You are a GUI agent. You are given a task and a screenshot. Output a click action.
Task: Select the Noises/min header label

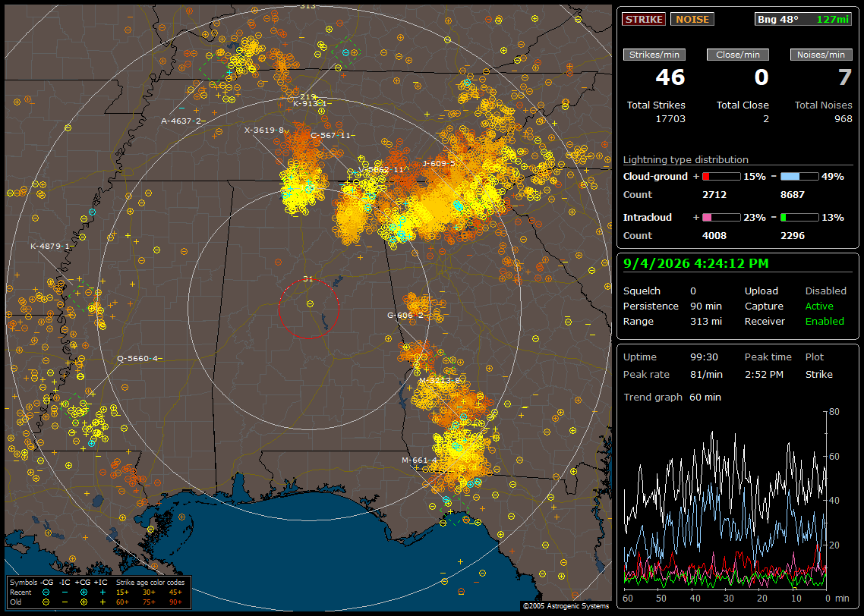[821, 55]
